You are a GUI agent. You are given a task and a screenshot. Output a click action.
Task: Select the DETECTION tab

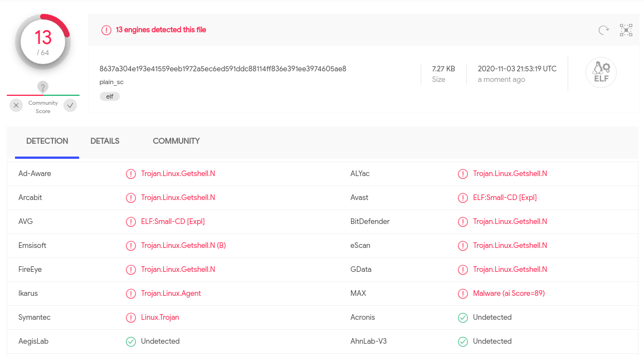tap(47, 141)
